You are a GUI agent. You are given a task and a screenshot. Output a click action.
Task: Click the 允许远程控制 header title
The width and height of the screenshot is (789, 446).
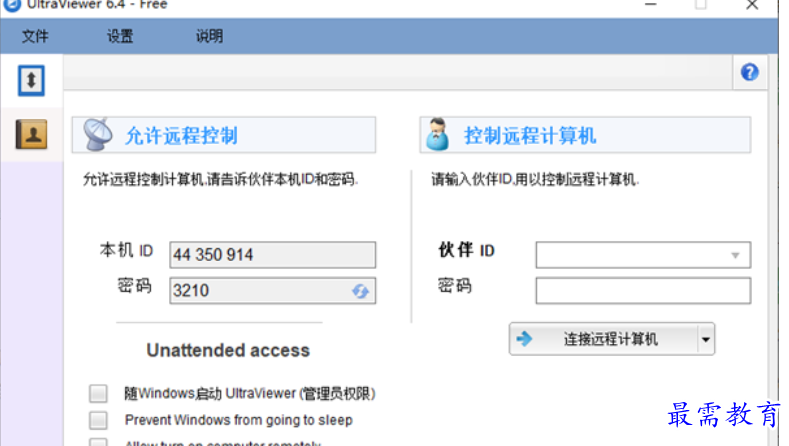[x=181, y=135]
